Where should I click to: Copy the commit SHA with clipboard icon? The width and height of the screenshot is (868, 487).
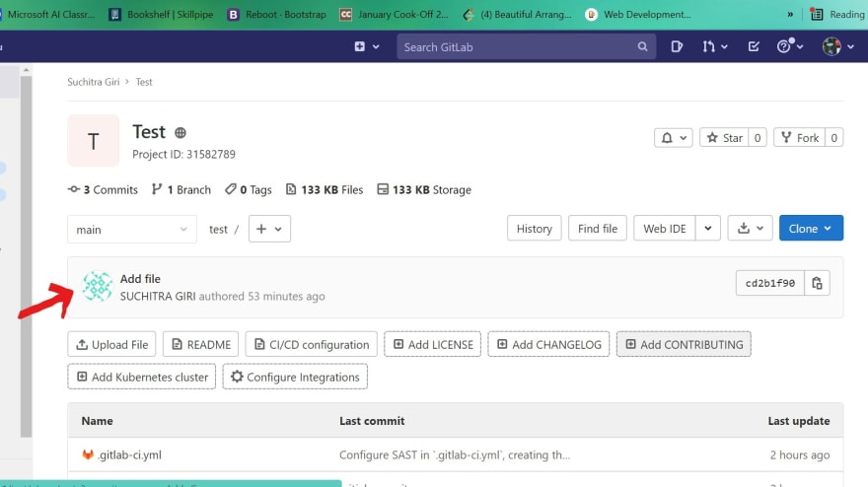817,283
